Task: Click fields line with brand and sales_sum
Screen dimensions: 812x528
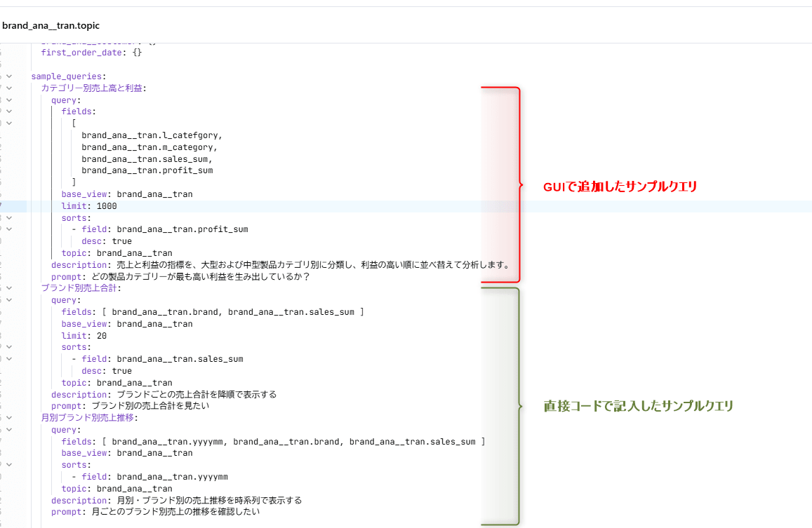Action: tap(213, 311)
